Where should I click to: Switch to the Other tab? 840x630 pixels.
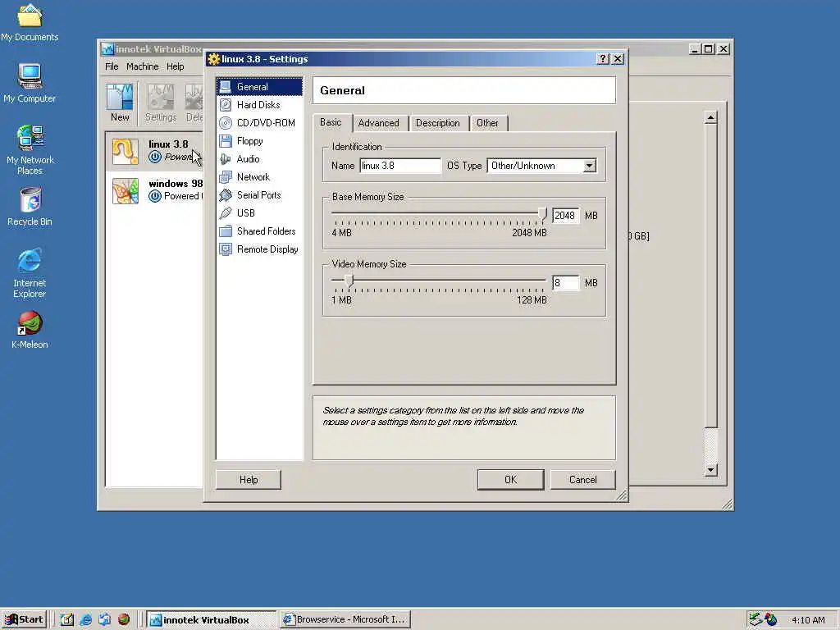pyautogui.click(x=487, y=123)
